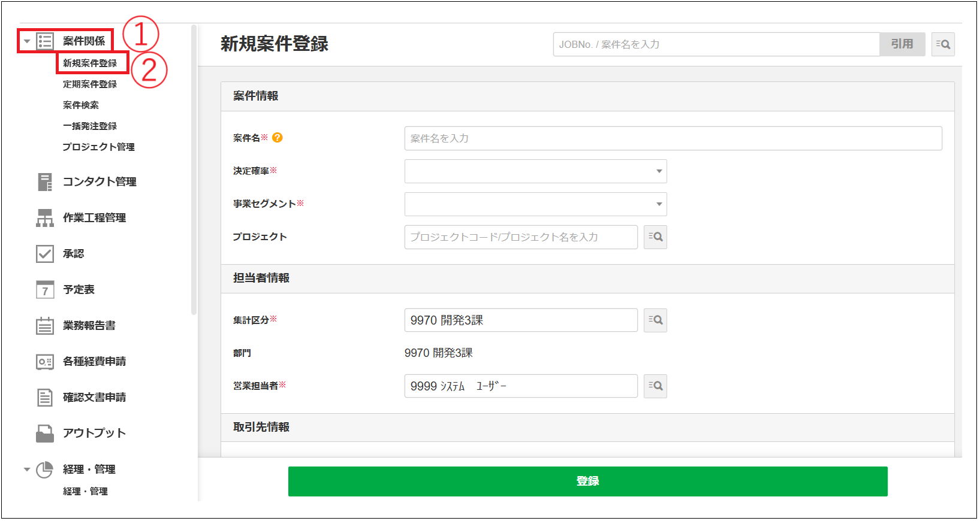Click the orange help icon beside 案件名
The image size is (980, 521).
coord(277,138)
